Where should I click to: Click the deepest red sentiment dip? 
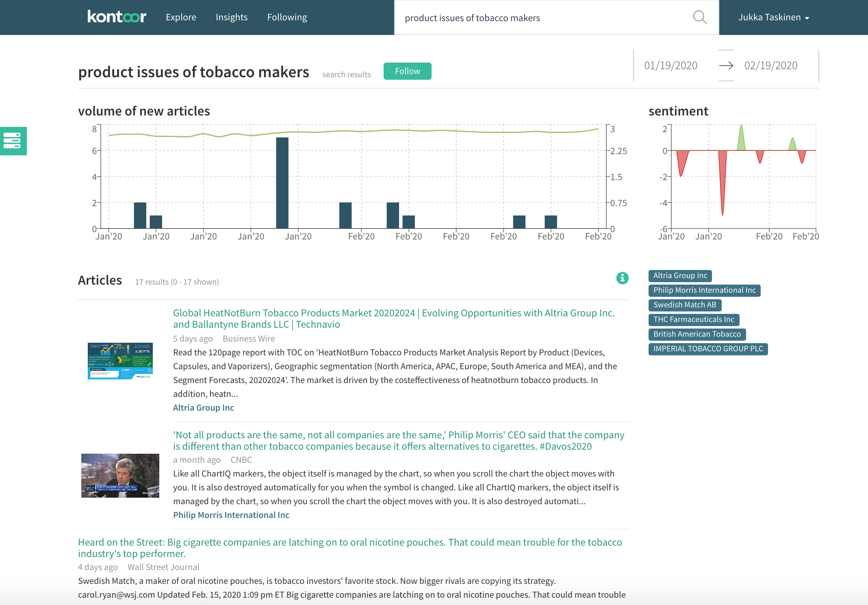tap(723, 183)
